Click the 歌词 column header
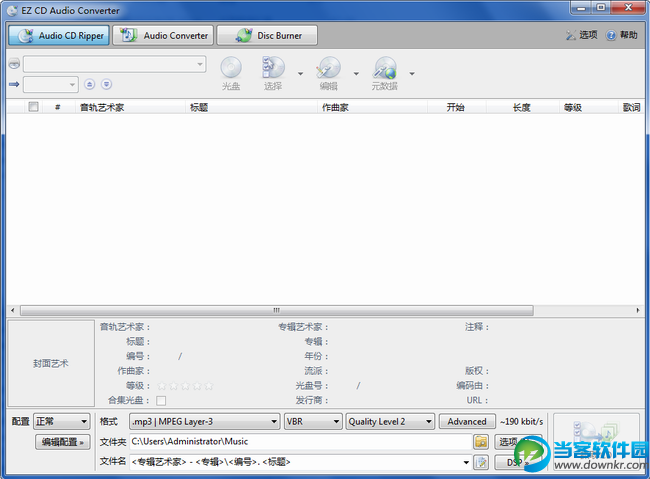The height and width of the screenshot is (479, 650). pos(631,107)
